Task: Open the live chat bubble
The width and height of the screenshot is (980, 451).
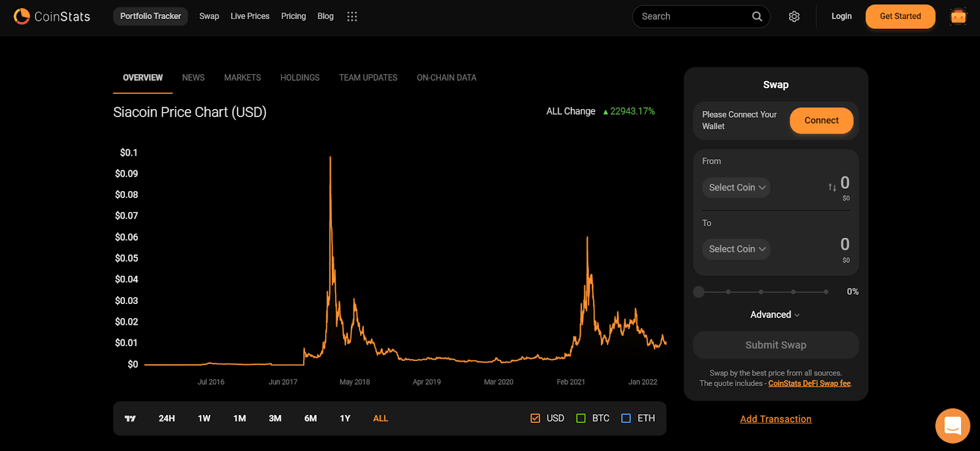Action: 952,425
